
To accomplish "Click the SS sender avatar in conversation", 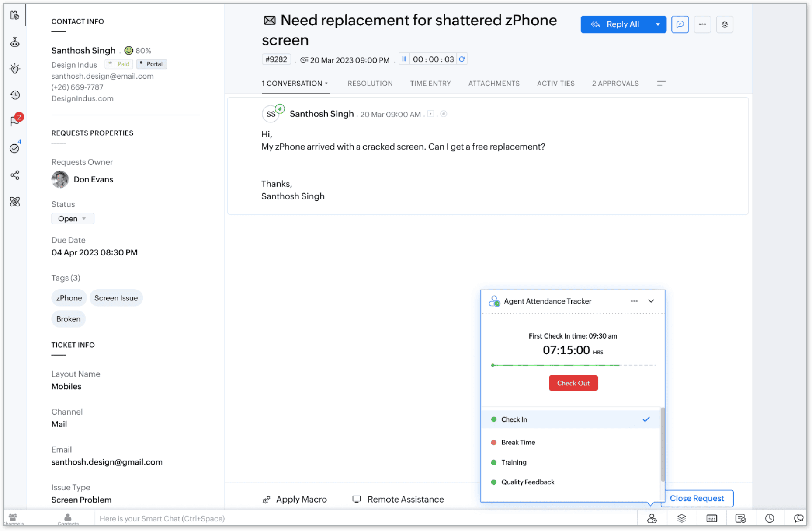I will tap(271, 114).
